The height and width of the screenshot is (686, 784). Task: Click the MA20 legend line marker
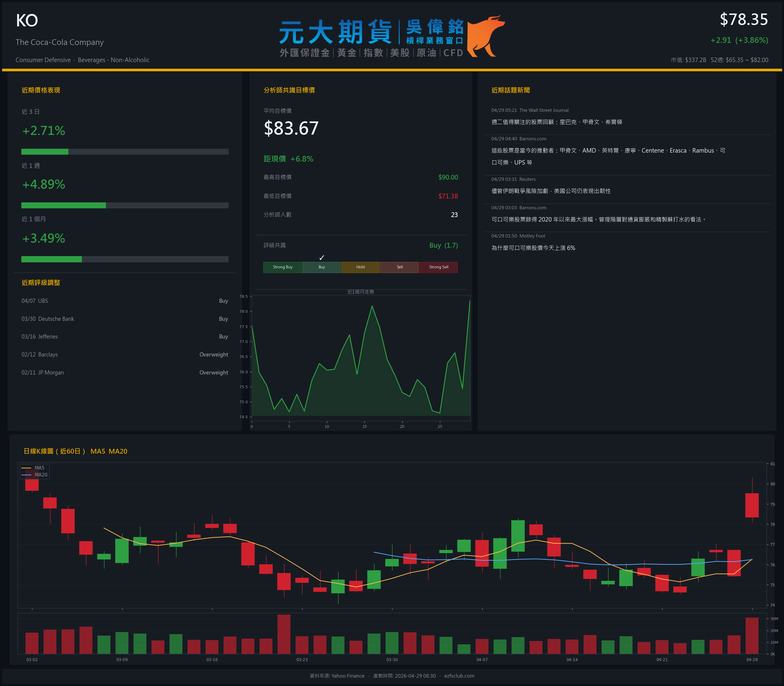point(26,475)
